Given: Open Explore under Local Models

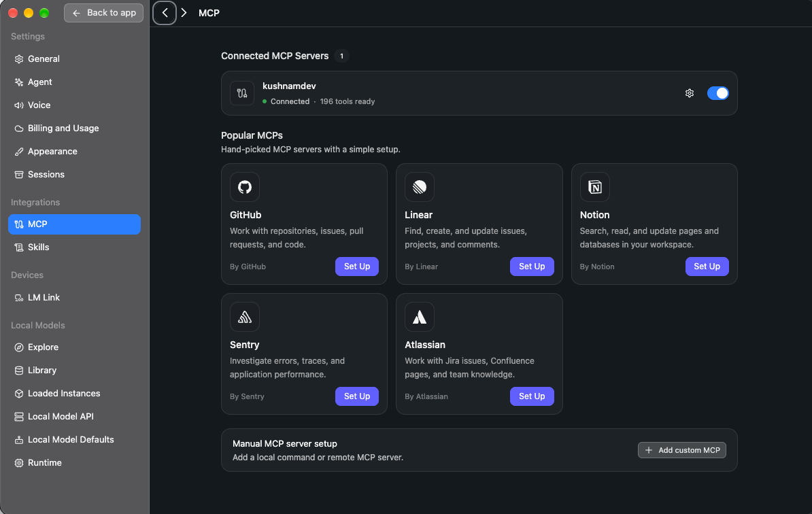Looking at the screenshot, I should tap(75, 347).
